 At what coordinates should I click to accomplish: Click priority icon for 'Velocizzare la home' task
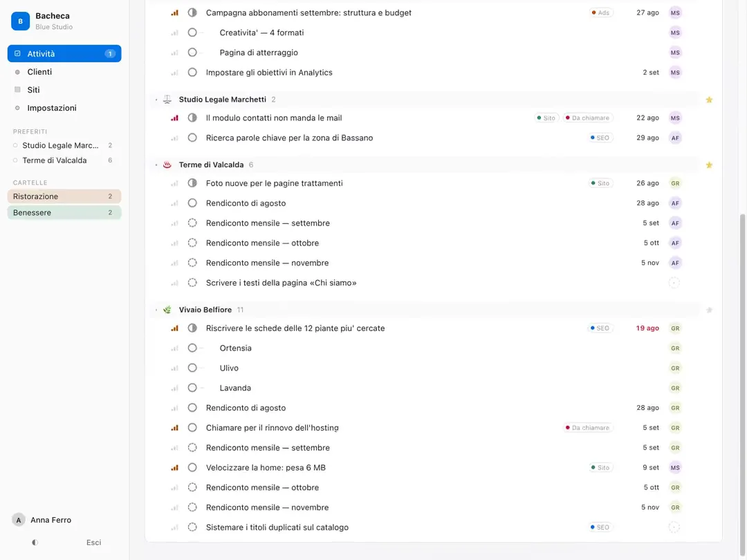click(x=174, y=468)
